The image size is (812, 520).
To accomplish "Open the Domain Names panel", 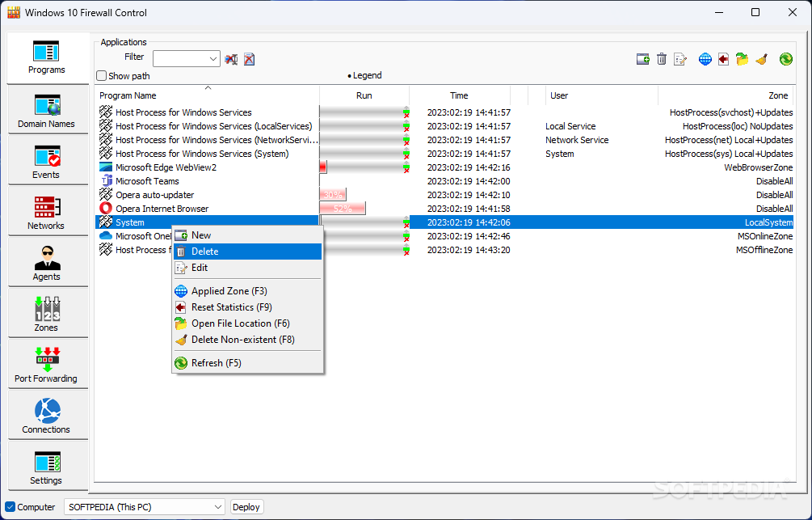I will 47,110.
